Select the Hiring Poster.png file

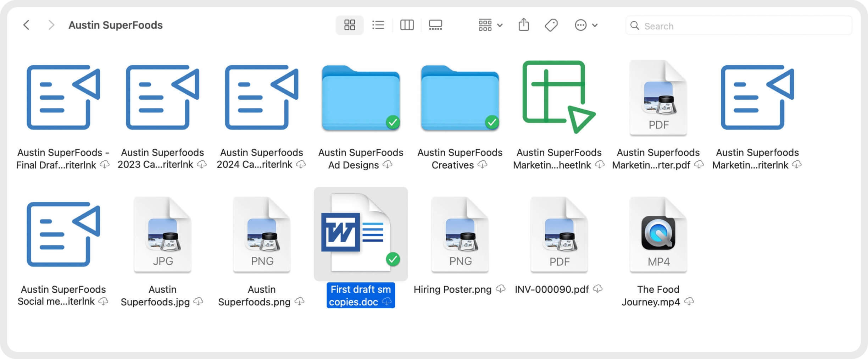point(460,235)
